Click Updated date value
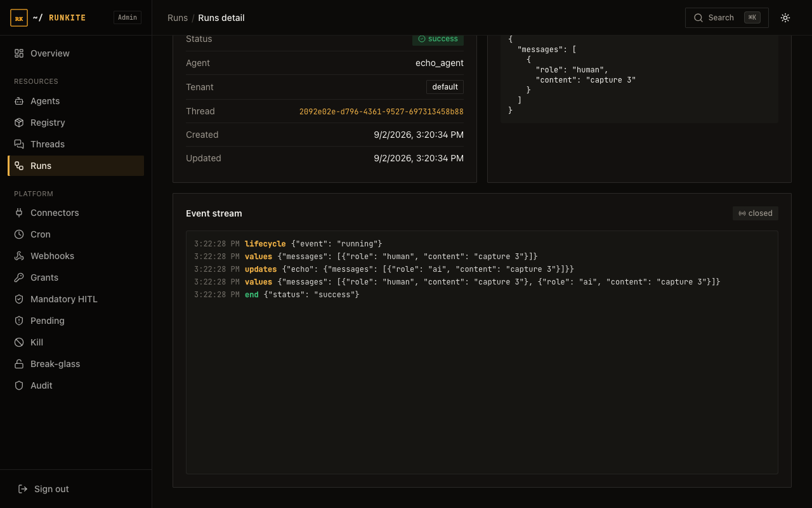 (419, 158)
